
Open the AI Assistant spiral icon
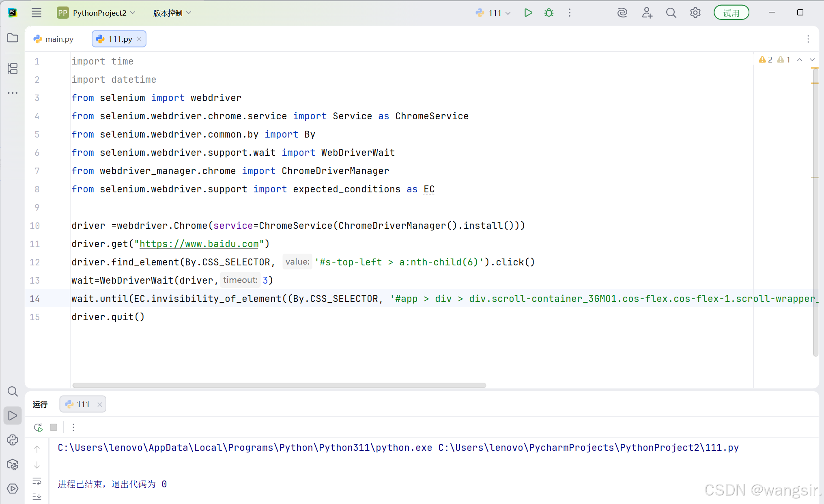coord(622,13)
